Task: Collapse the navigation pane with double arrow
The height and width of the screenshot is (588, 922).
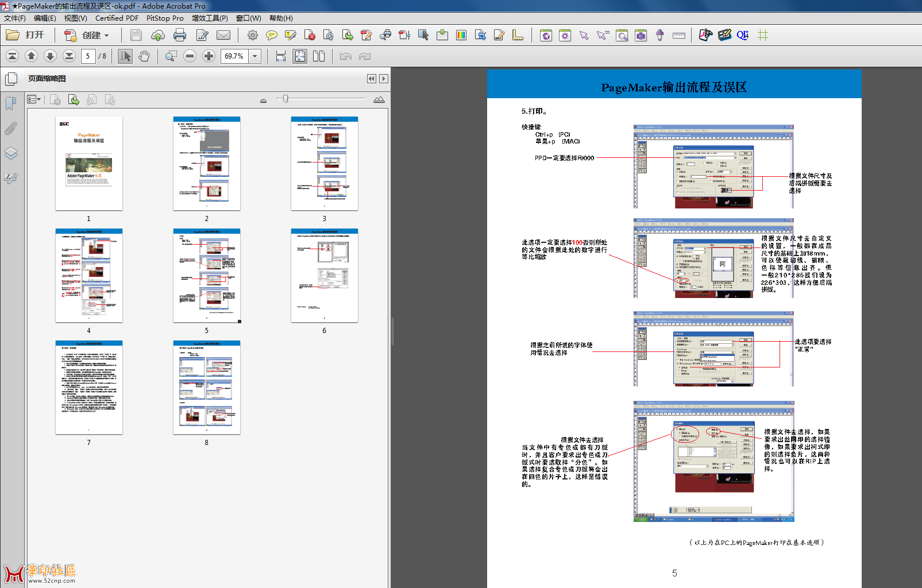Action: click(372, 79)
